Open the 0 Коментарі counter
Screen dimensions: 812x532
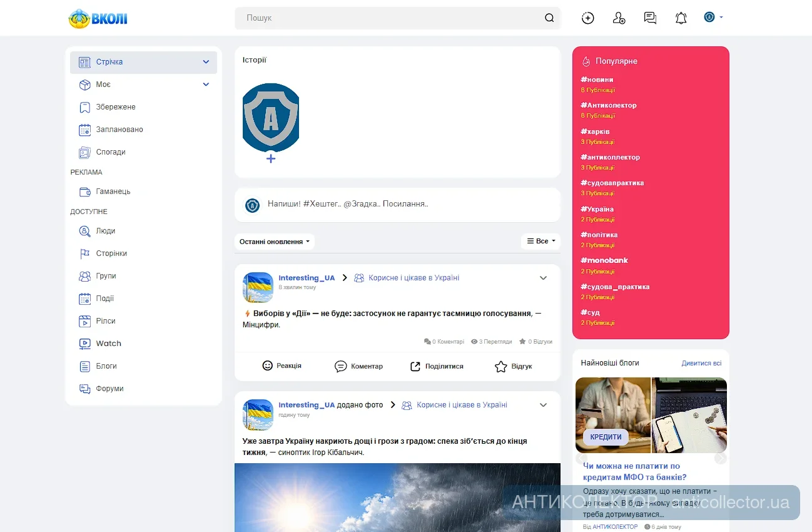(444, 342)
